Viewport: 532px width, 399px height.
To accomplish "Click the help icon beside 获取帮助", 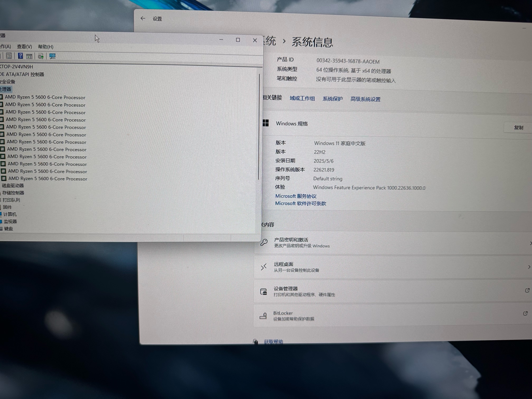I will (x=255, y=341).
